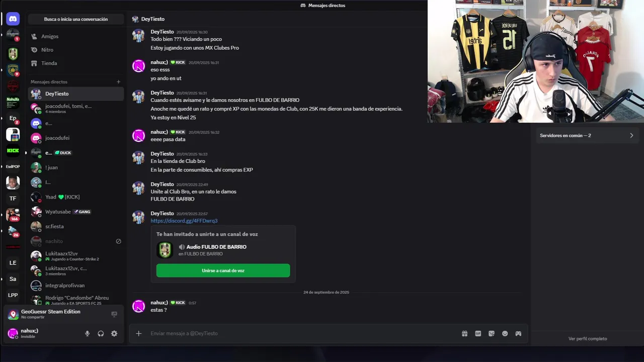The height and width of the screenshot is (362, 644).
Task: Deafen audio with headphones icon
Action: tap(101, 333)
